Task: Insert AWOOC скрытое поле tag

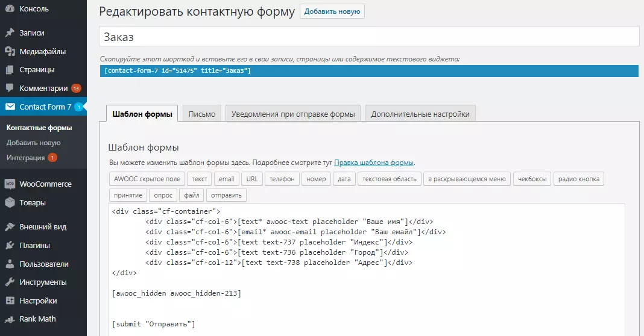Action: (x=147, y=179)
